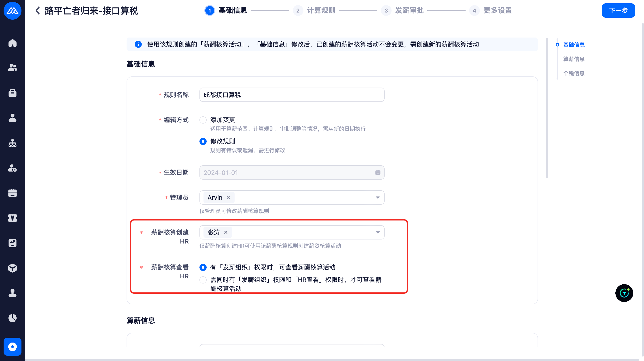Open the floating AI assistant button
The image size is (644, 361).
click(x=624, y=293)
